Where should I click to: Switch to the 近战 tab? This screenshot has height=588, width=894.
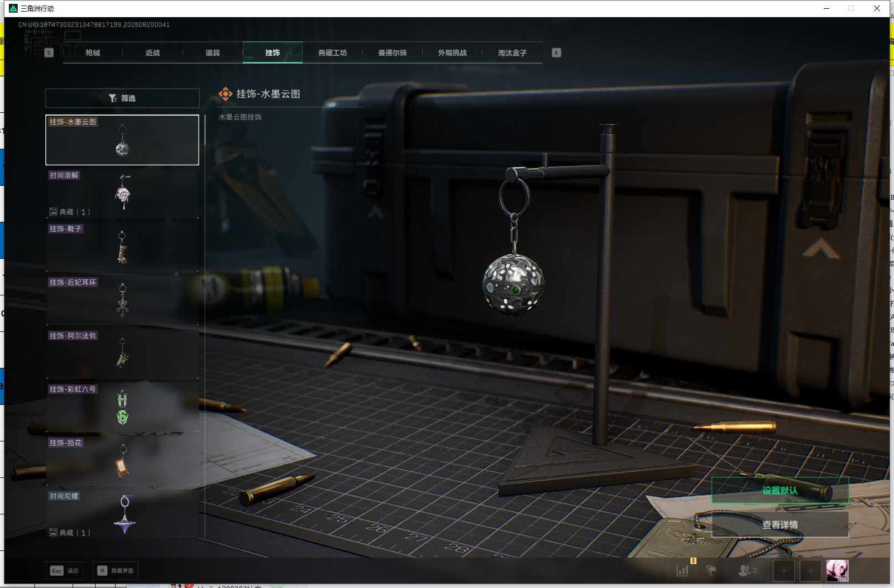point(153,53)
